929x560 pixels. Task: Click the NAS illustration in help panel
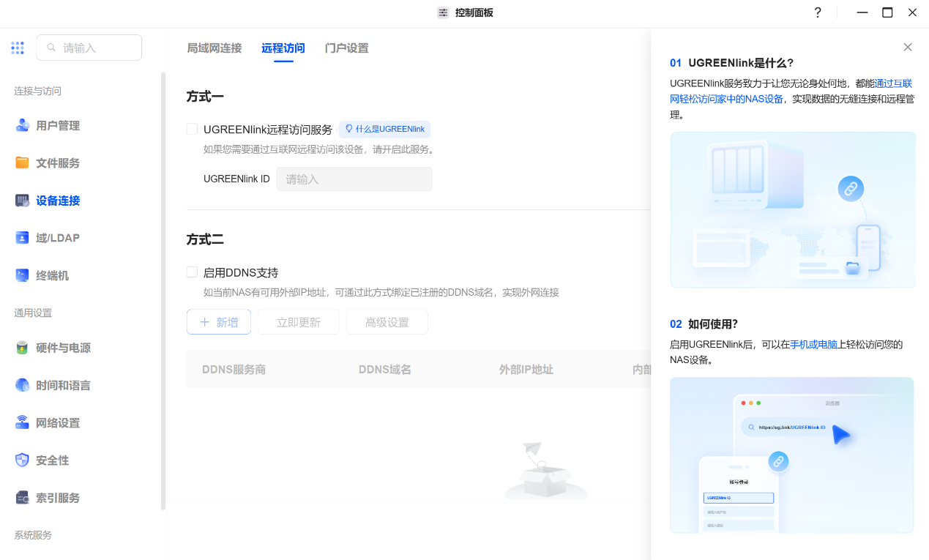click(793, 210)
